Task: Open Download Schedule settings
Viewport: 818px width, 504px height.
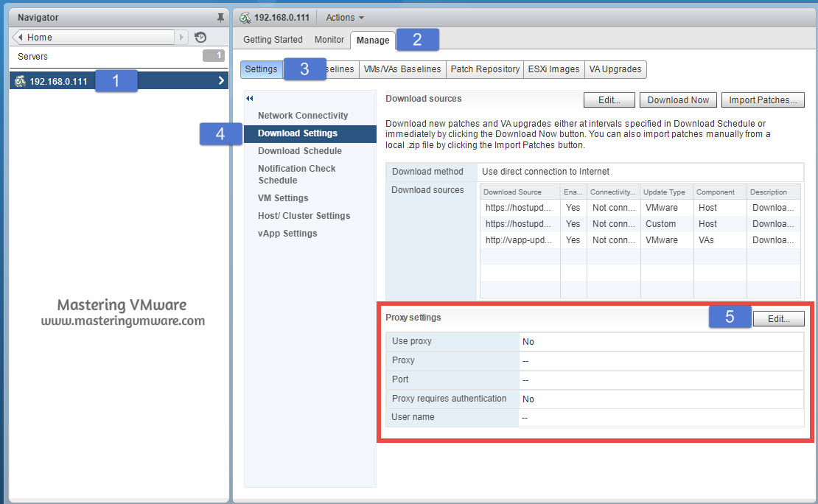Action: click(299, 151)
